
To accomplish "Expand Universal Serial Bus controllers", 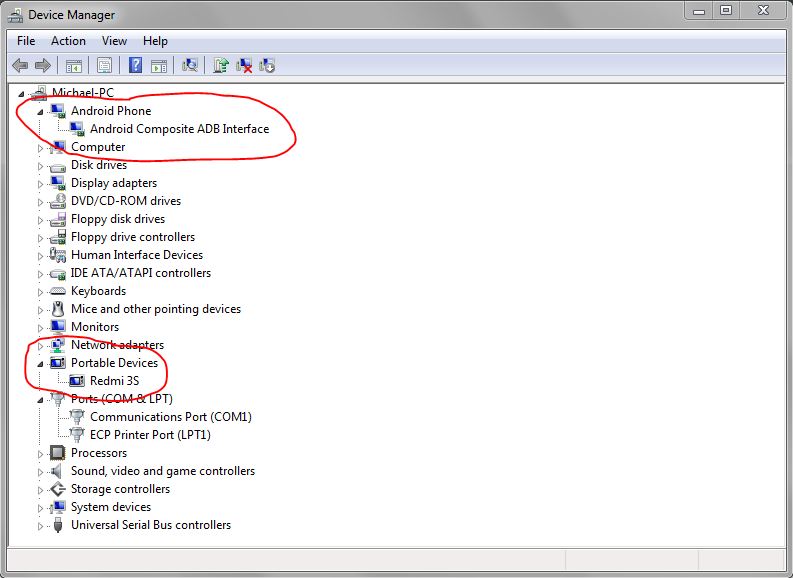I will pyautogui.click(x=41, y=525).
